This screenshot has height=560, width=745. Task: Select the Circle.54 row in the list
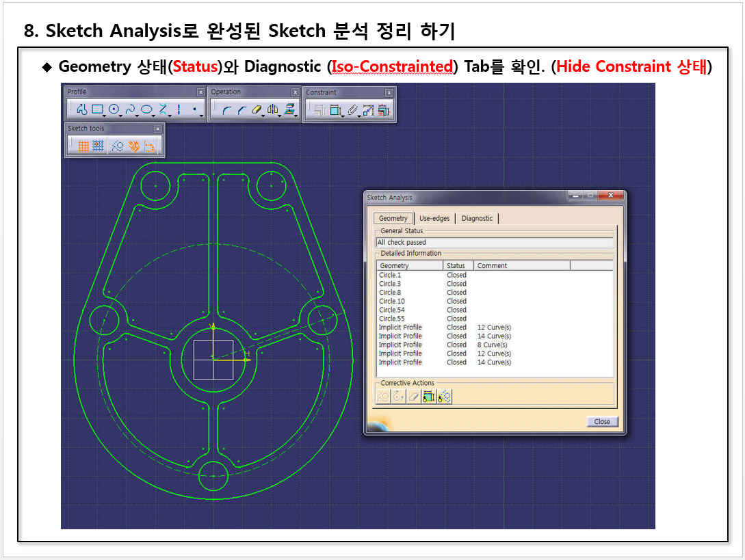[x=392, y=310]
